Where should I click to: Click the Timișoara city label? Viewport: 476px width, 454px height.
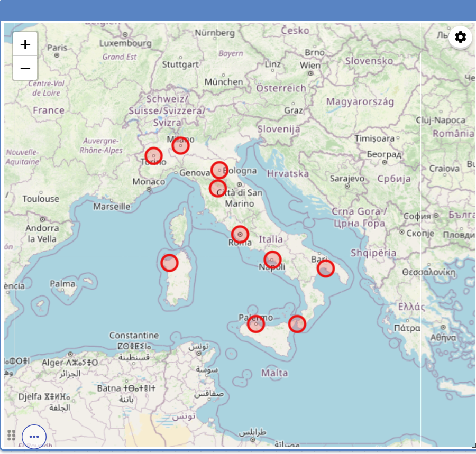pyautogui.click(x=374, y=138)
